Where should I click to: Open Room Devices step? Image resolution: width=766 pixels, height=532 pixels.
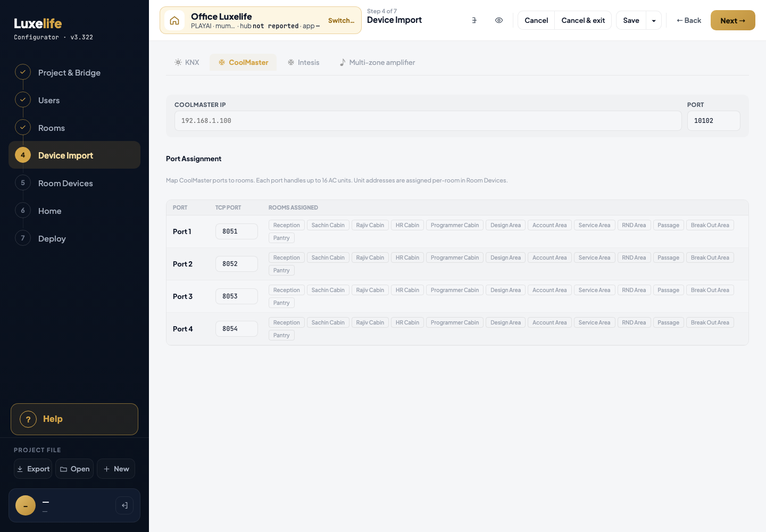(74, 183)
